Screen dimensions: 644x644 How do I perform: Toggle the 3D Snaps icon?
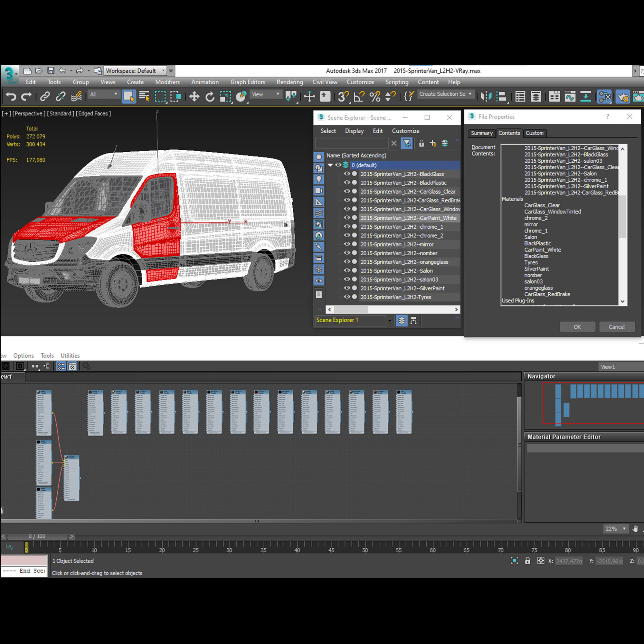[x=343, y=97]
